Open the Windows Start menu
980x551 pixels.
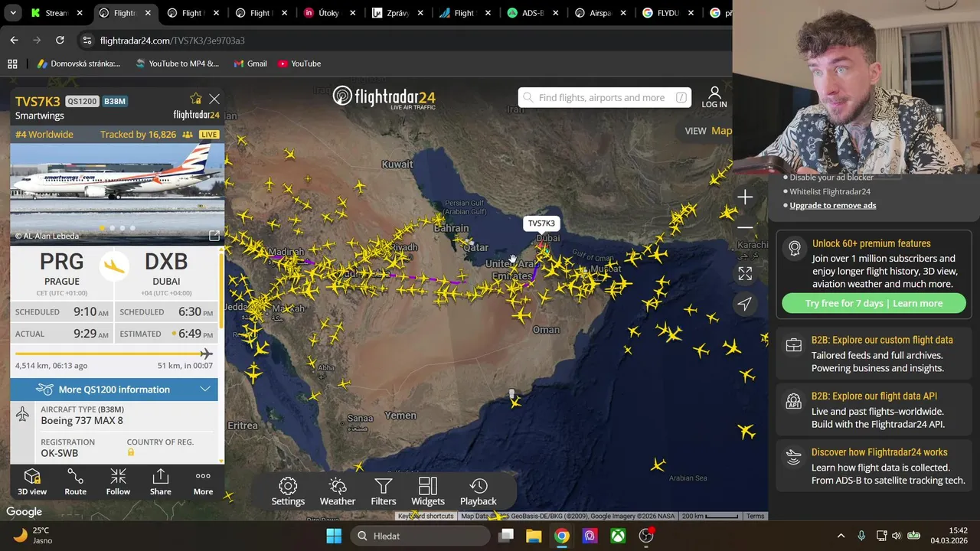(334, 536)
